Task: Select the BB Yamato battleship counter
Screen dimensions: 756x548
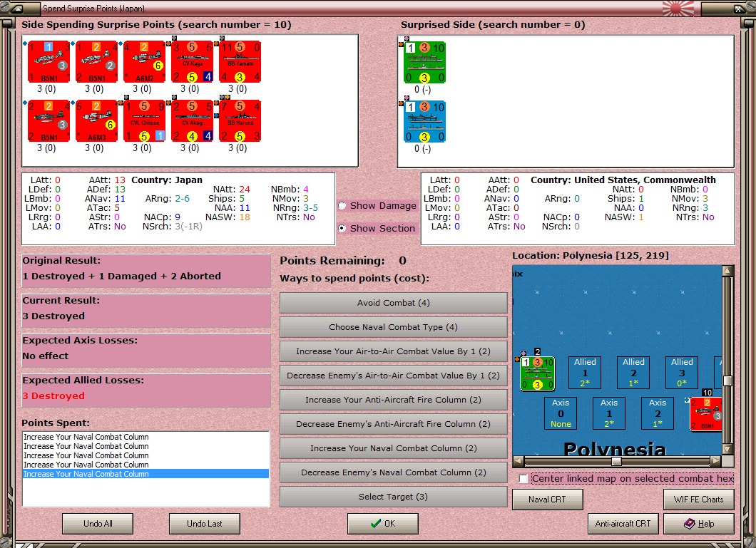Action: pyautogui.click(x=240, y=61)
